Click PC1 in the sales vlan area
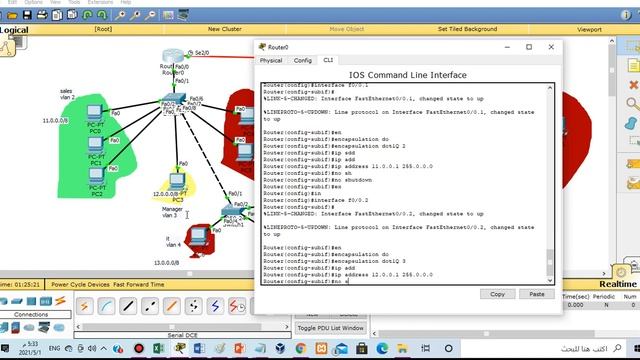The height and width of the screenshot is (360, 640). click(x=96, y=145)
